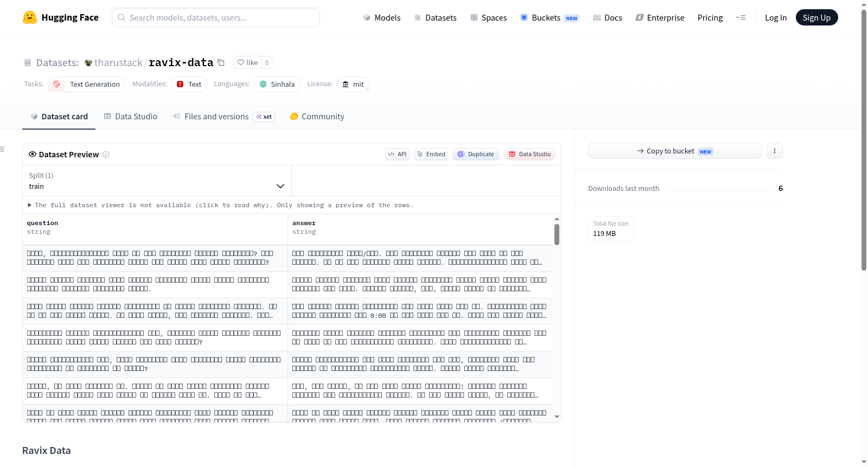Open Spaces from the top navigation
The image size is (868, 467).
coord(488,17)
